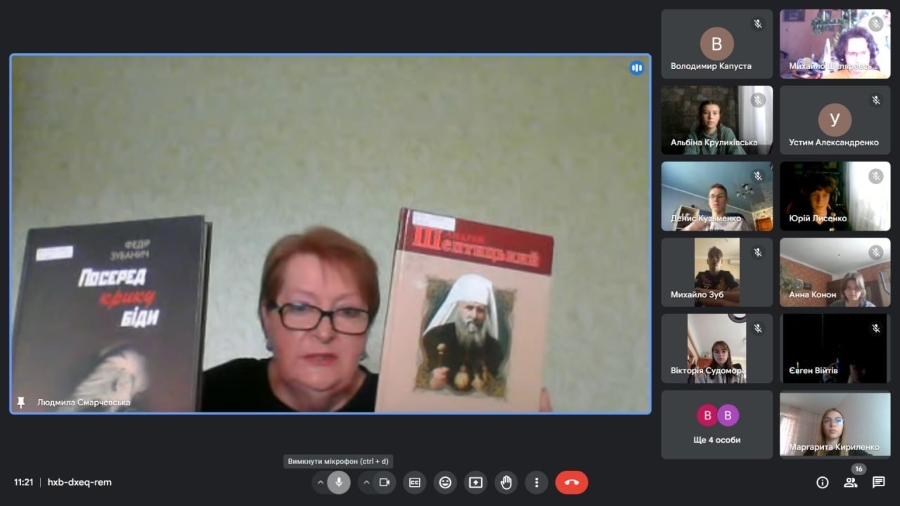This screenshot has height=506, width=900.
Task: Click muted mic icon on Альбіна Круликівська tile
Action: [x=758, y=100]
